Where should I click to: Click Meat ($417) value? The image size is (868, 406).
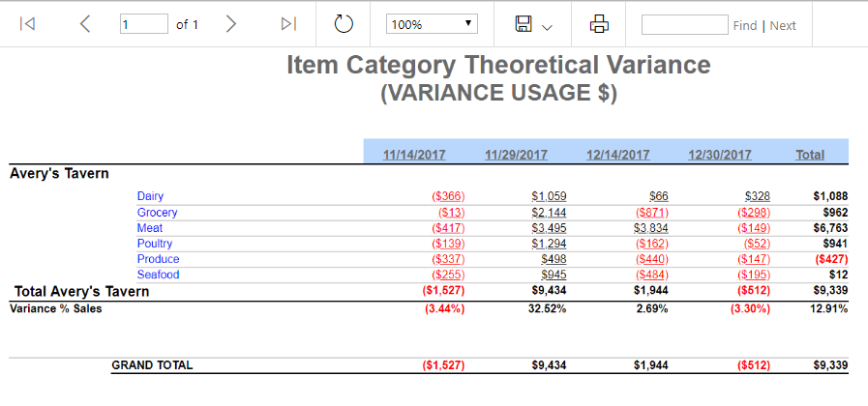click(x=448, y=228)
